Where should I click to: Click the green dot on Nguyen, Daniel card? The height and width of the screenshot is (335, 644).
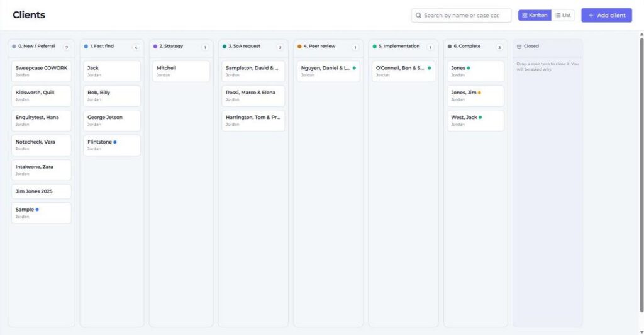(354, 68)
